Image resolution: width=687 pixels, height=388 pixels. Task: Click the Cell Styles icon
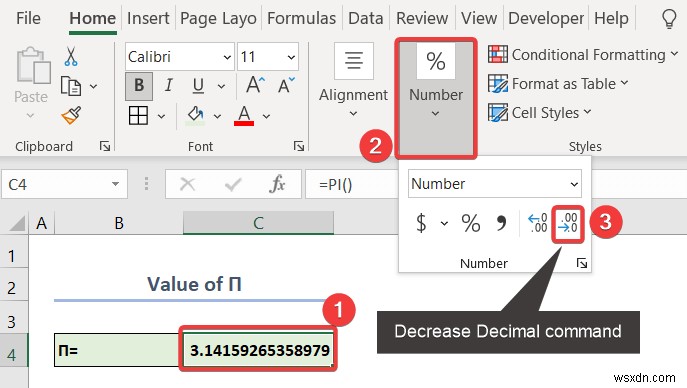[x=498, y=113]
